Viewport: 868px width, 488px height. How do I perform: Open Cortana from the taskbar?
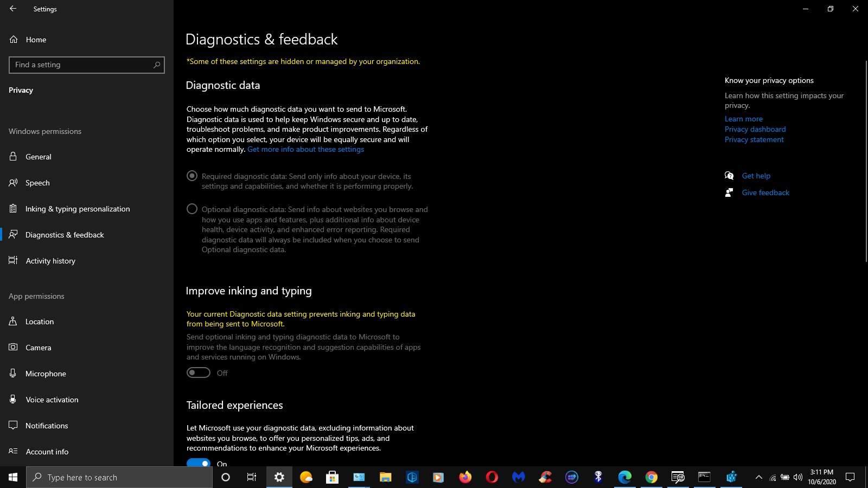tap(226, 477)
